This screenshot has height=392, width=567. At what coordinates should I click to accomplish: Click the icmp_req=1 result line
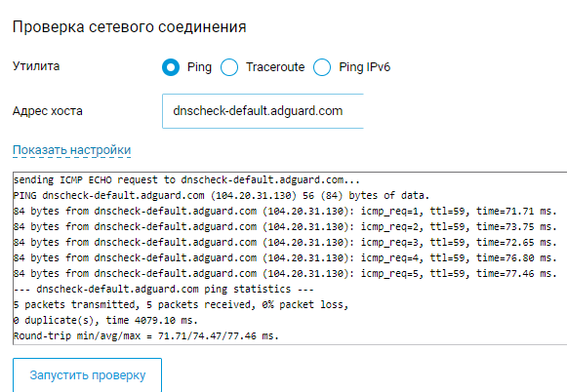(x=285, y=211)
